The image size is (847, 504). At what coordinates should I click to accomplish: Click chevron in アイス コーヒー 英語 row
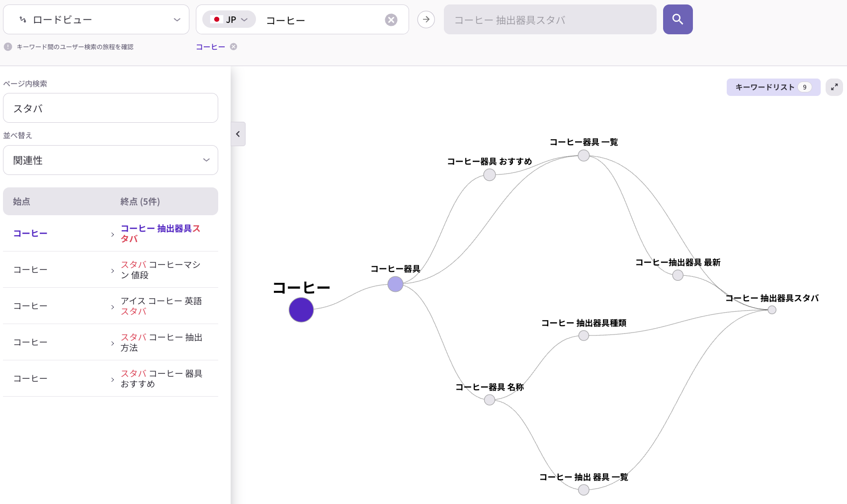[113, 307]
